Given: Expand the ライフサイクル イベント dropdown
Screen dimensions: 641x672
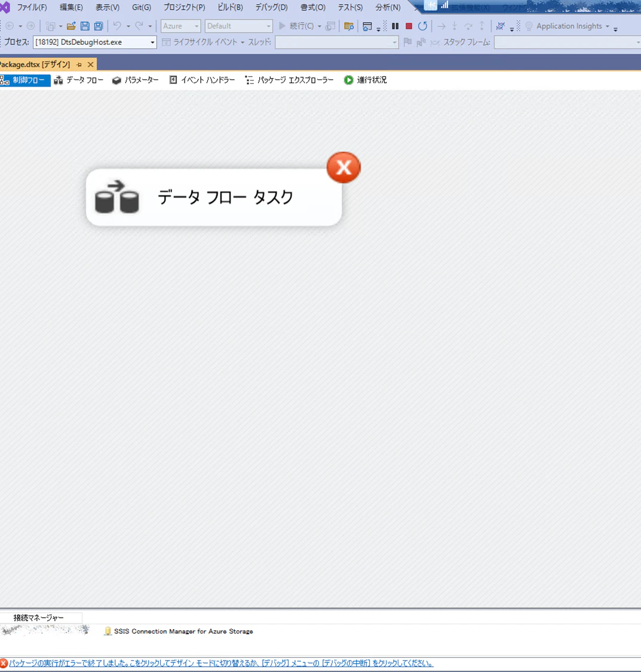Looking at the screenshot, I should 243,42.
